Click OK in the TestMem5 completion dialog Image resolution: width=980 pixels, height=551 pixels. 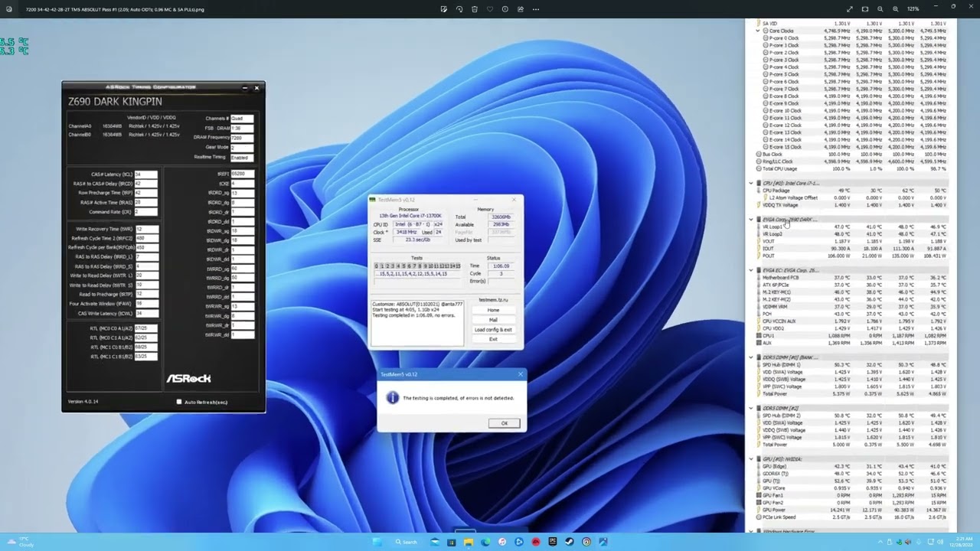coord(504,423)
